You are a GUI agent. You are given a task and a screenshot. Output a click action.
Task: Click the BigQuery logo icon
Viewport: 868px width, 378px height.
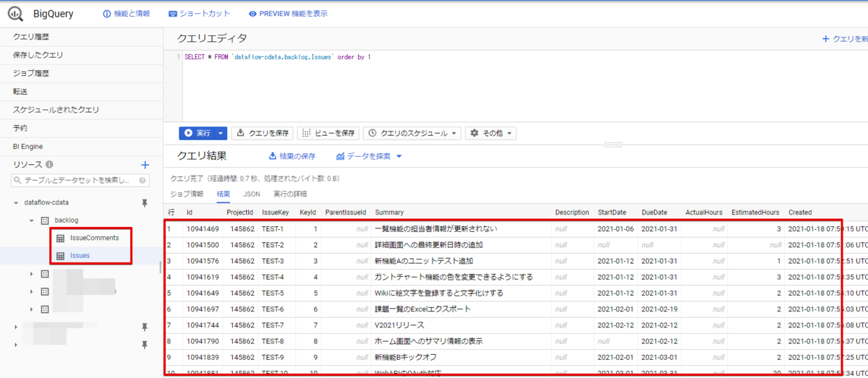[15, 14]
